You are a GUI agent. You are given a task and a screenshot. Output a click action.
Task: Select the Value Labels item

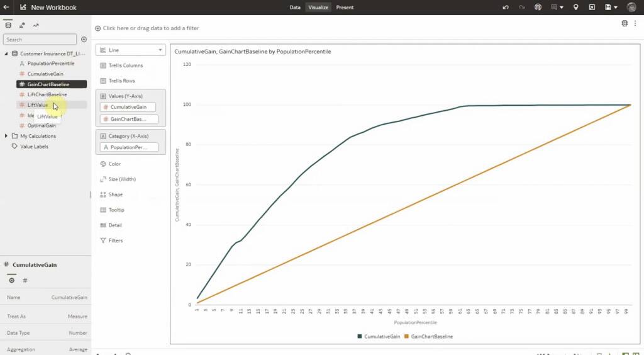click(x=34, y=146)
